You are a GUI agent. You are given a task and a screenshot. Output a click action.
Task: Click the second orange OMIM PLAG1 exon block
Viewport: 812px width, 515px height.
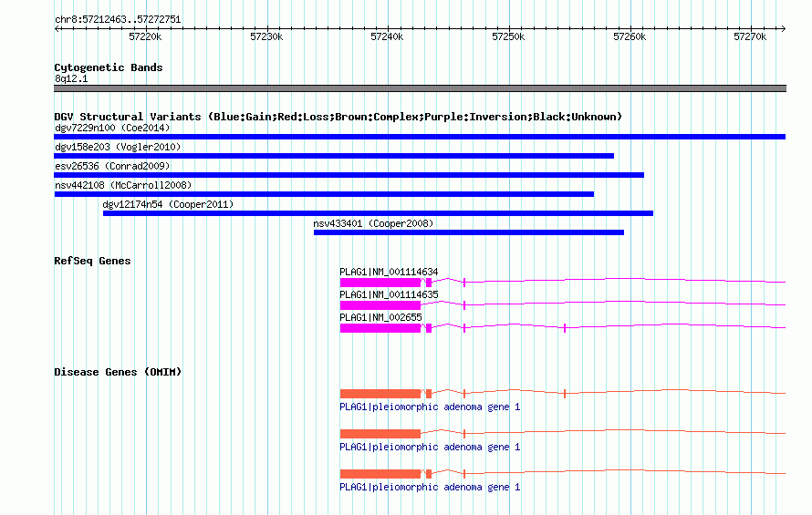(x=380, y=434)
